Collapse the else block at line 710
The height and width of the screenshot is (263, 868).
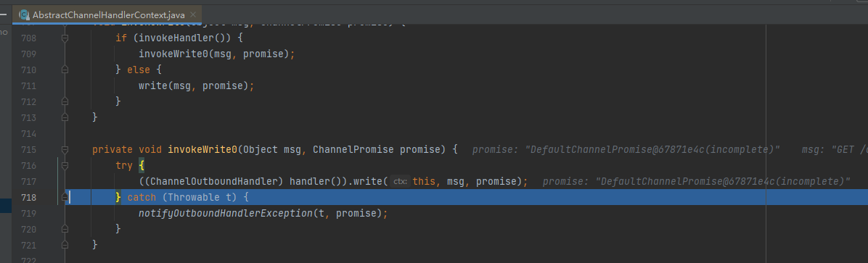(65, 70)
